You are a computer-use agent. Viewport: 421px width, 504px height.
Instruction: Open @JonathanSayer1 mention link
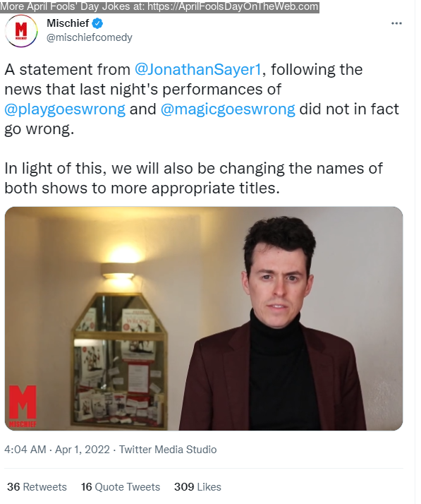click(198, 69)
